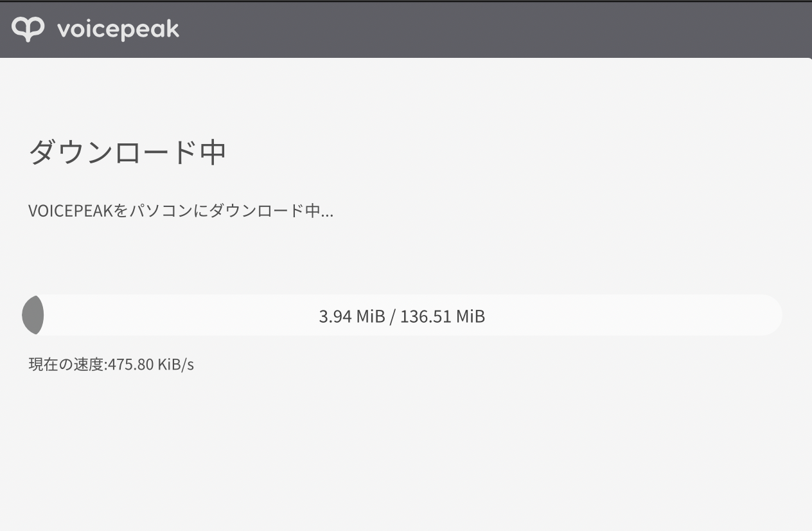Click the voicepeak wordmark in the header

118,28
